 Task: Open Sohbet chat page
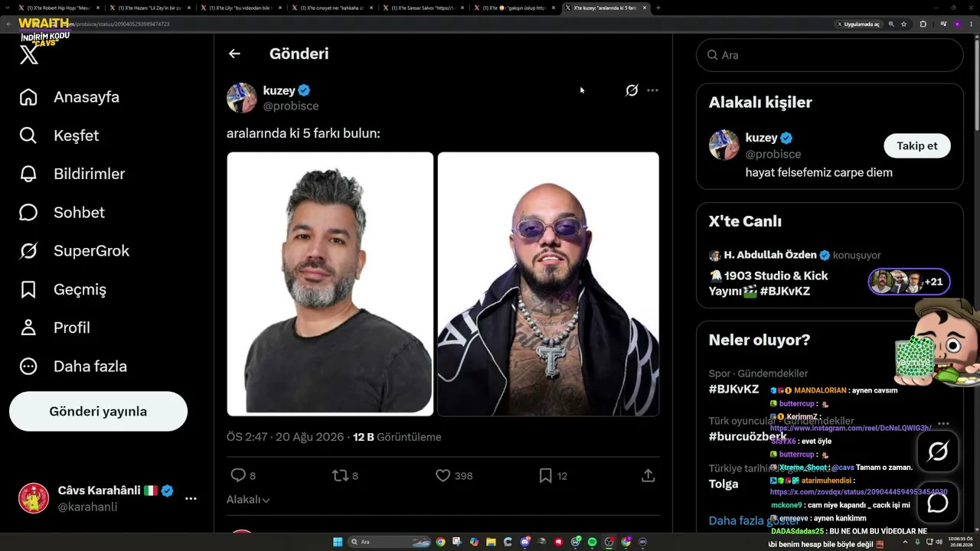pos(62,212)
